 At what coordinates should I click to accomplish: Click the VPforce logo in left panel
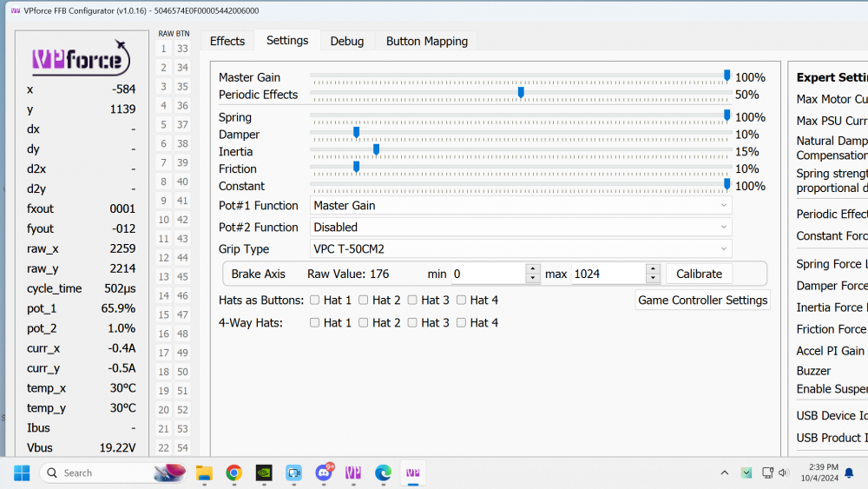pyautogui.click(x=81, y=58)
